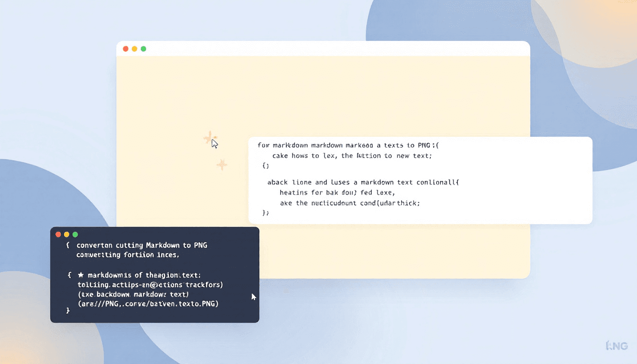Select the white code card on the canvas
Screen dimensions: 637x364
(419, 180)
